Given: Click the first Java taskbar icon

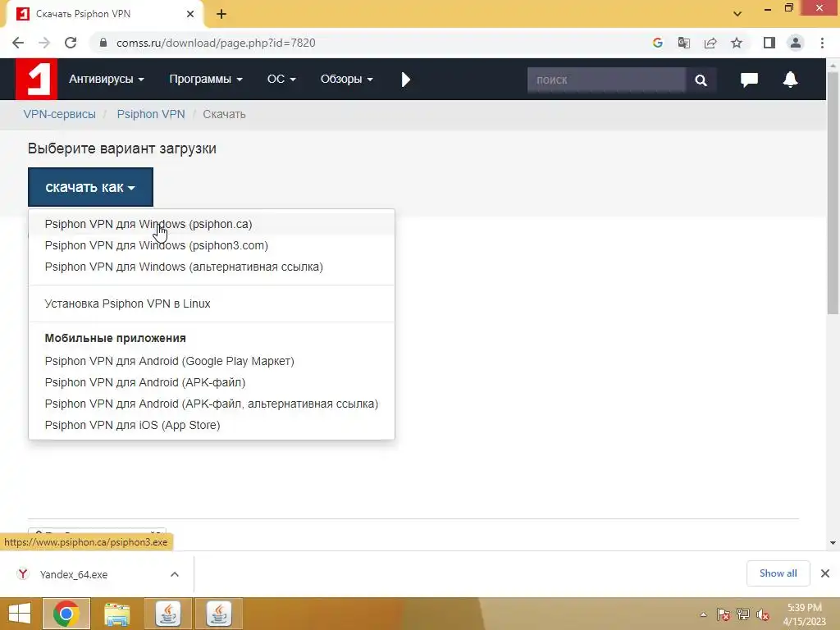Looking at the screenshot, I should click(x=168, y=614).
